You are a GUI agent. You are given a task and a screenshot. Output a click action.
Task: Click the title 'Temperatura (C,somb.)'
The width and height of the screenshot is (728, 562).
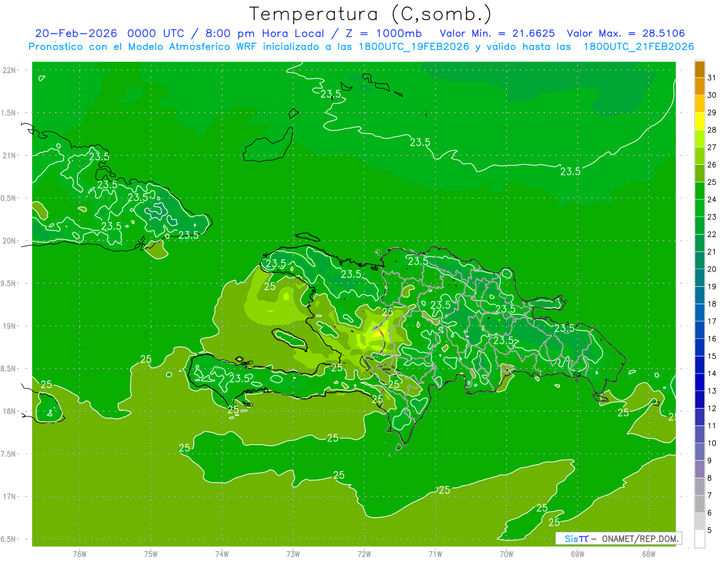pyautogui.click(x=371, y=15)
